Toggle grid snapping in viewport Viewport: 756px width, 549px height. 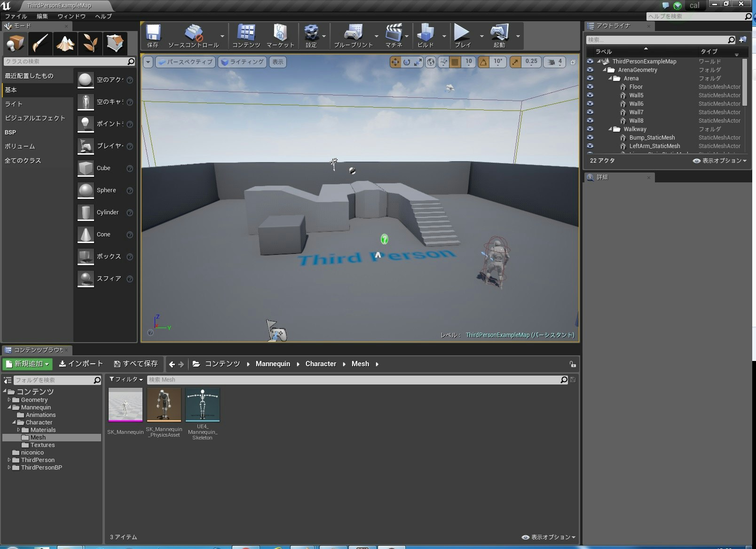click(x=455, y=62)
